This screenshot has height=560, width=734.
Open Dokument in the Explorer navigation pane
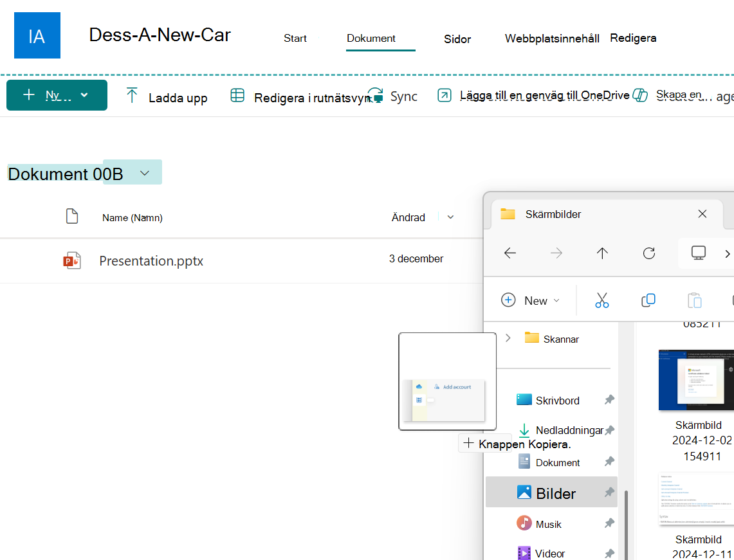click(549, 462)
